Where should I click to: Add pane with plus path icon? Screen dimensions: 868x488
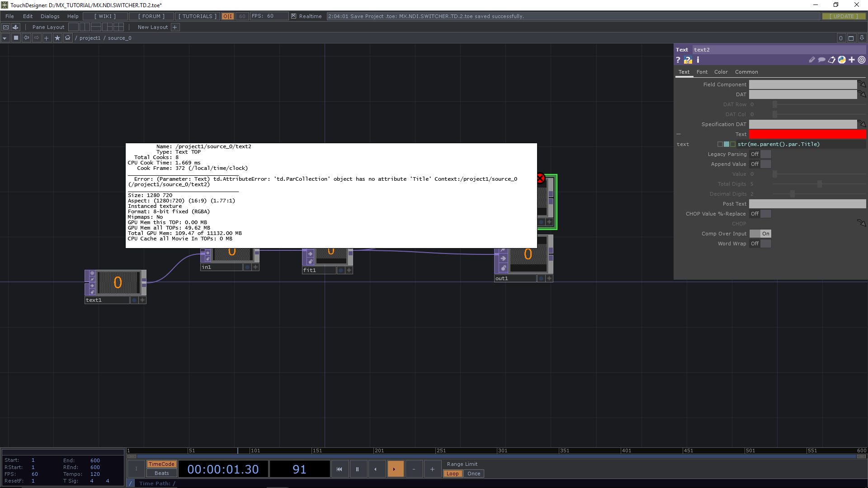tap(47, 38)
